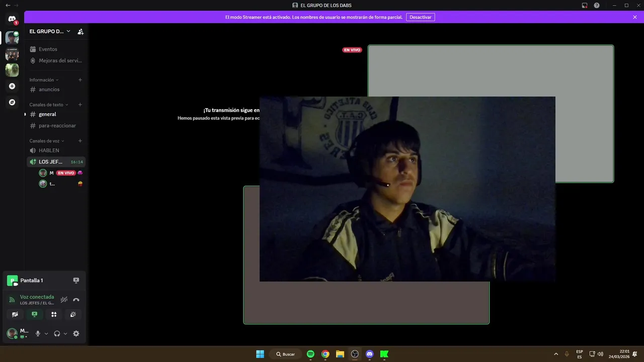Open File Explorer from taskbar

pos(340,354)
